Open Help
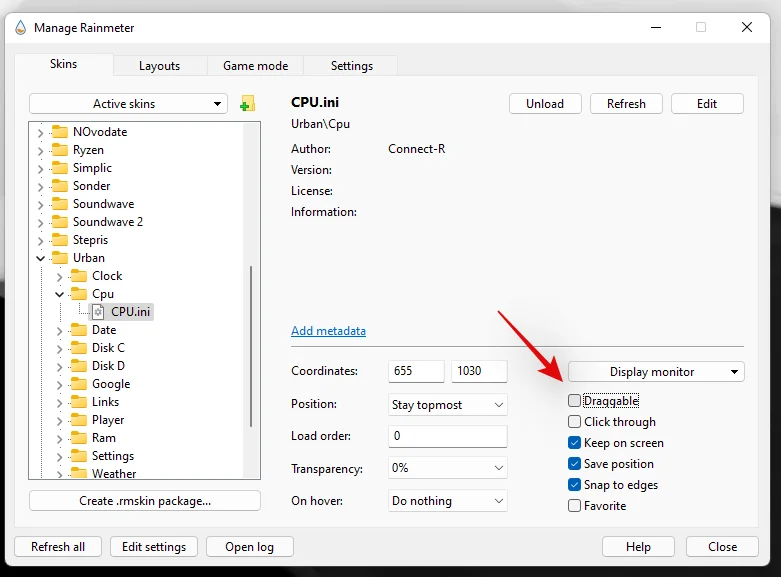The image size is (781, 577). 638,547
